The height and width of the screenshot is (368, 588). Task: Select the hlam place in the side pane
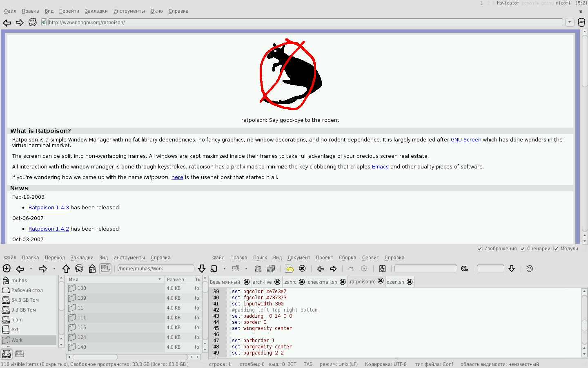tap(29, 320)
